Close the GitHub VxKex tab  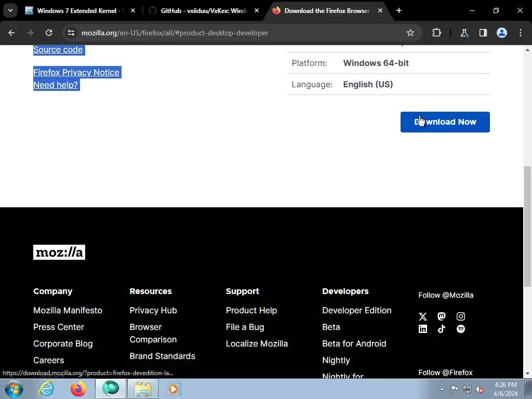[257, 10]
